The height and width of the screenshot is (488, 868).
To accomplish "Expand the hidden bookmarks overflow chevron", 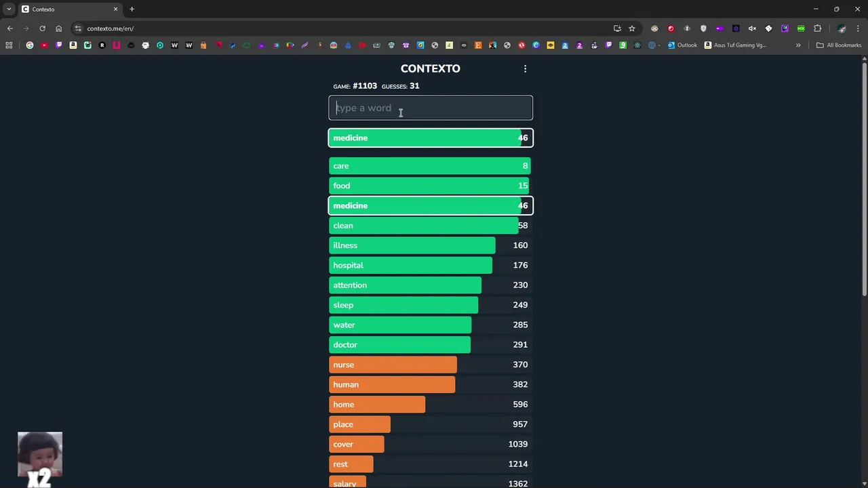I will (798, 45).
